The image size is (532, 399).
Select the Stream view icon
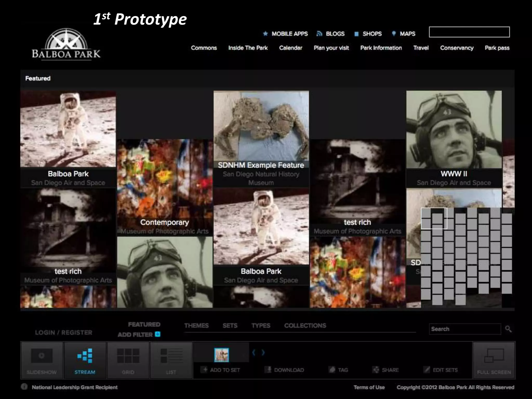85,360
